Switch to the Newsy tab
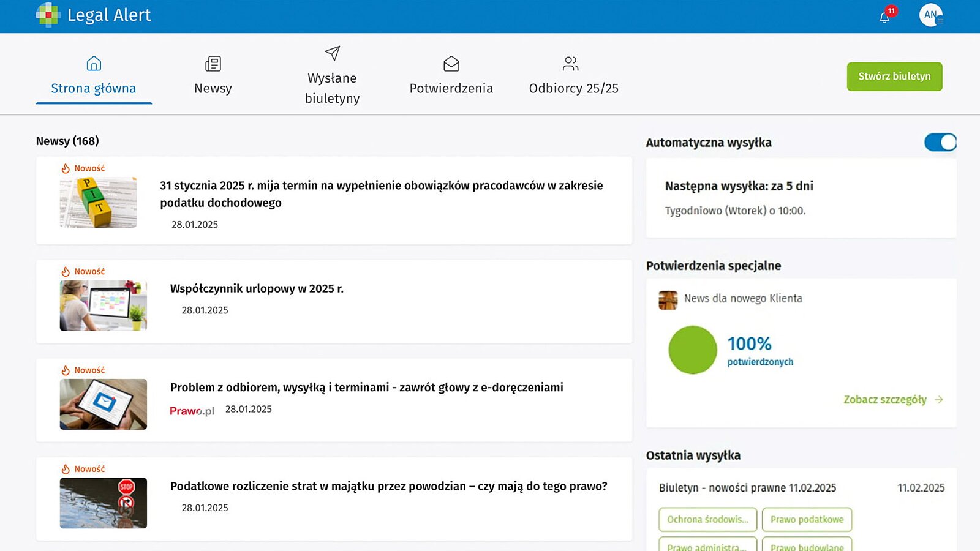 pos(213,88)
